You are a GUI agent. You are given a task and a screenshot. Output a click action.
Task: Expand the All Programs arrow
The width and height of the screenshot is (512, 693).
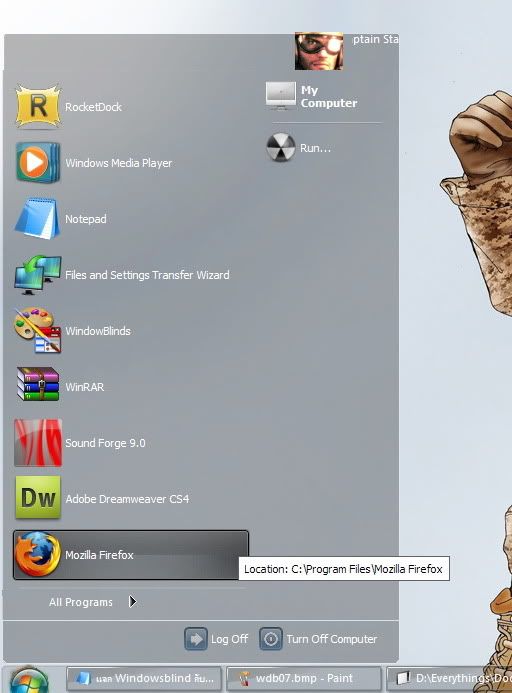point(133,602)
